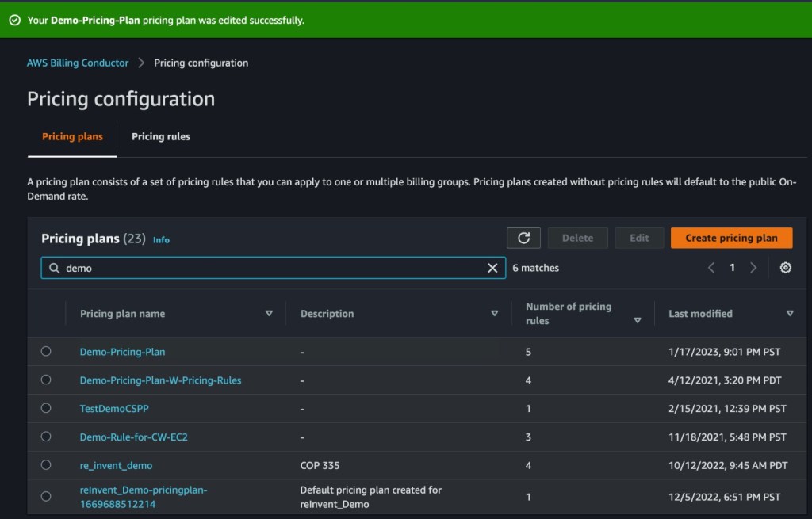812x519 pixels.
Task: Open the Demo-Rule-for-CW-EC2 plan link
Action: tap(133, 437)
